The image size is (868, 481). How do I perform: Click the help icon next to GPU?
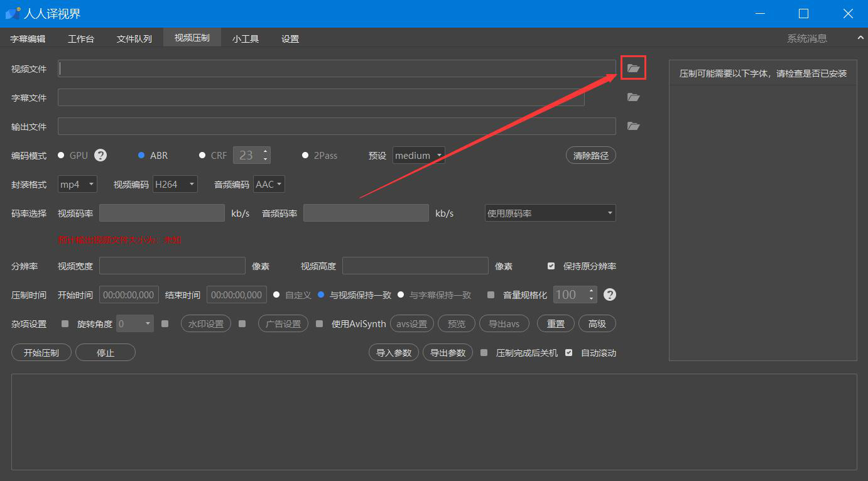coord(100,155)
